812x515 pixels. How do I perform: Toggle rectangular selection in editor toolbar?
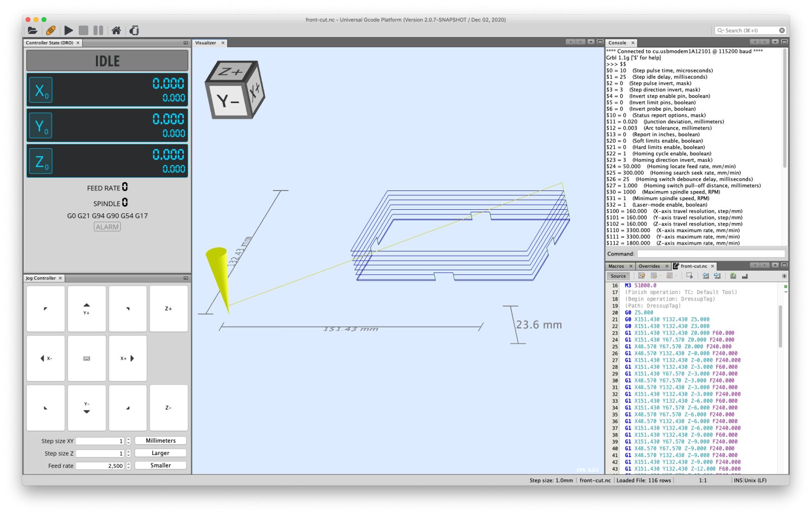point(689,276)
